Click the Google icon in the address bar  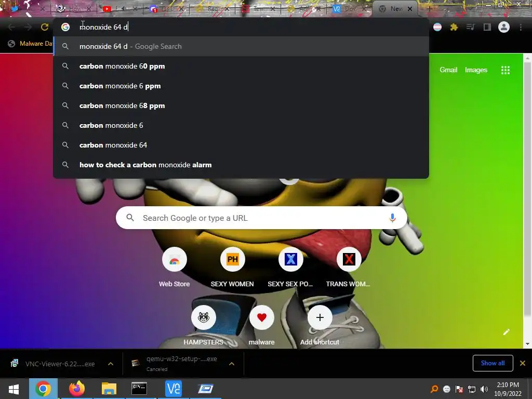[x=65, y=27]
